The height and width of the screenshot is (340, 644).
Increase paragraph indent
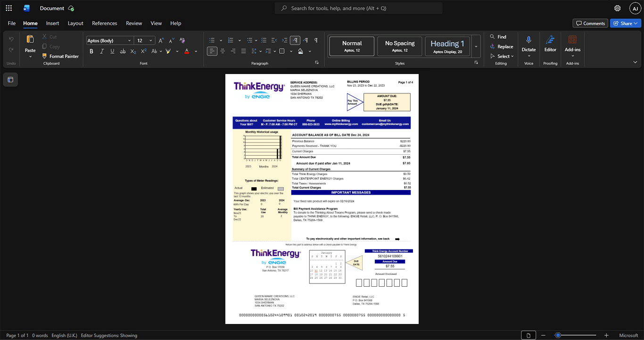285,41
